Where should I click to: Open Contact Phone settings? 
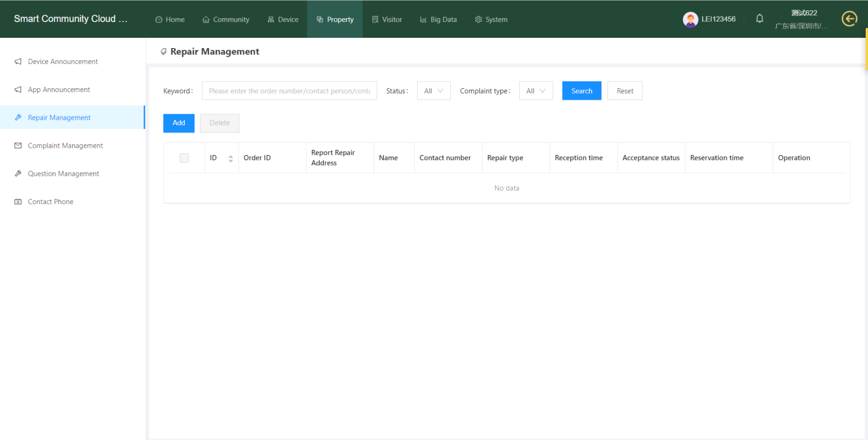(x=50, y=201)
